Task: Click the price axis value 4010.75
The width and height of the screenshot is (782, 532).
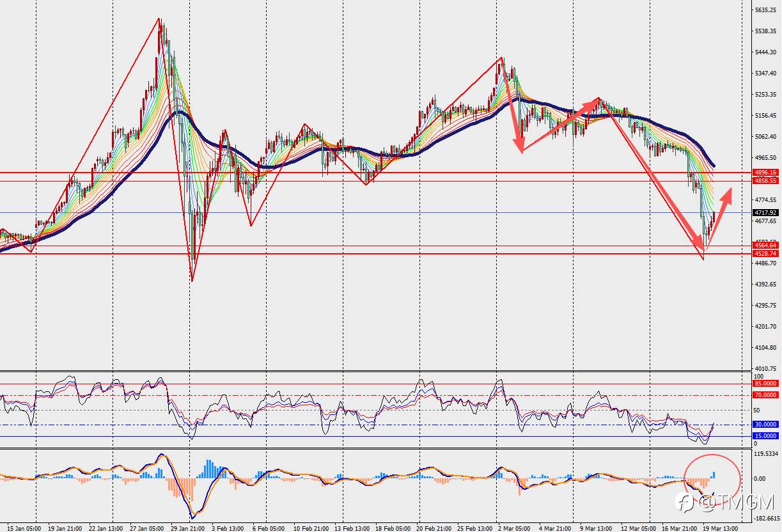Action: point(765,369)
